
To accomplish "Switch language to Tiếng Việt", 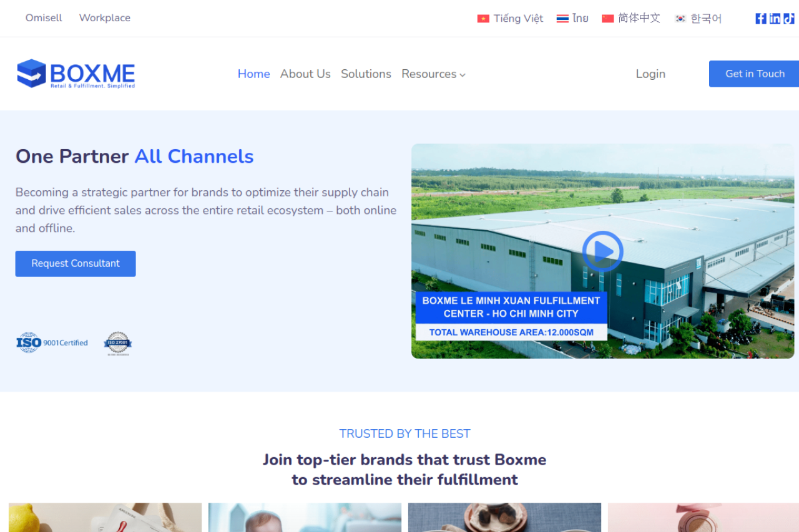I will (510, 19).
